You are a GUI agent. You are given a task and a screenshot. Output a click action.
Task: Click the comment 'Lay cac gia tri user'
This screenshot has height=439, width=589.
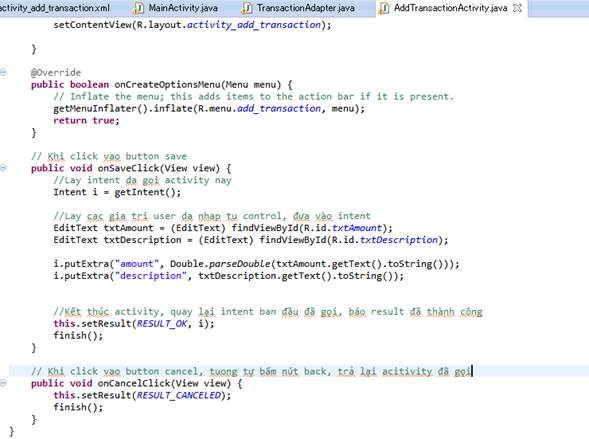[212, 216]
